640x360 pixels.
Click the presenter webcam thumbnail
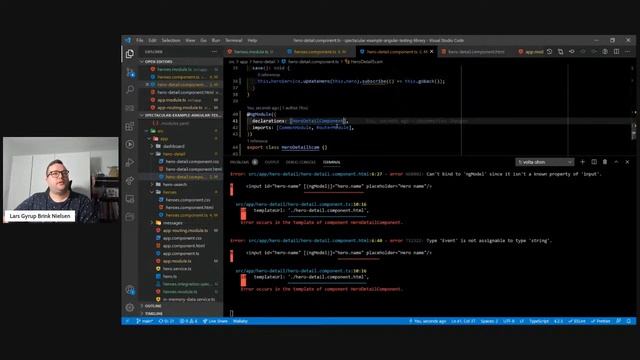click(x=60, y=180)
